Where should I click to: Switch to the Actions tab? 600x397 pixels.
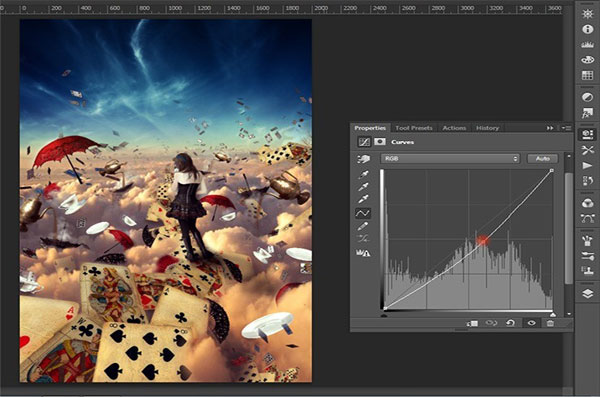point(454,128)
